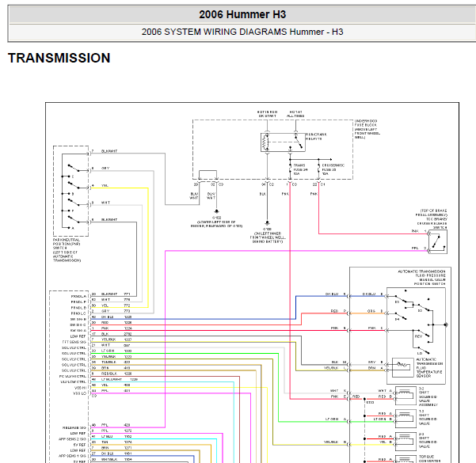Image resolution: width=476 pixels, height=463 pixels.
Task: Click the 'YEL 400' wire row
Action: tap(111, 385)
